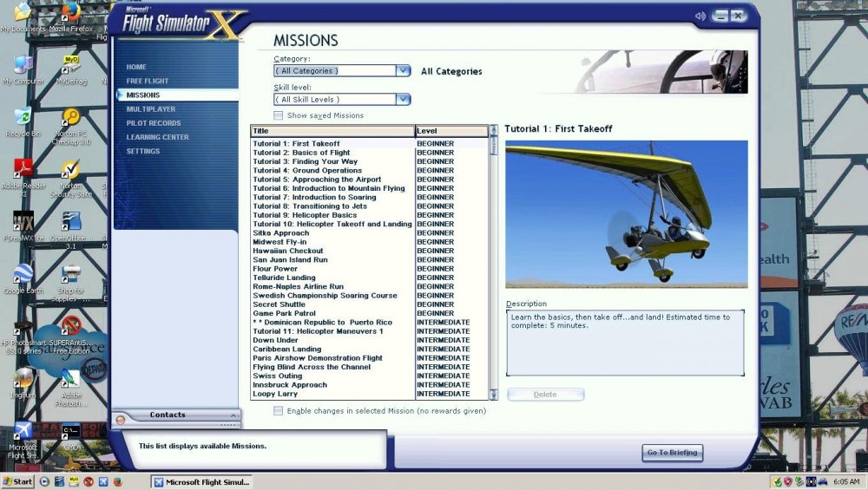Launch Mozilla Firefox from the desktop

[x=71, y=17]
